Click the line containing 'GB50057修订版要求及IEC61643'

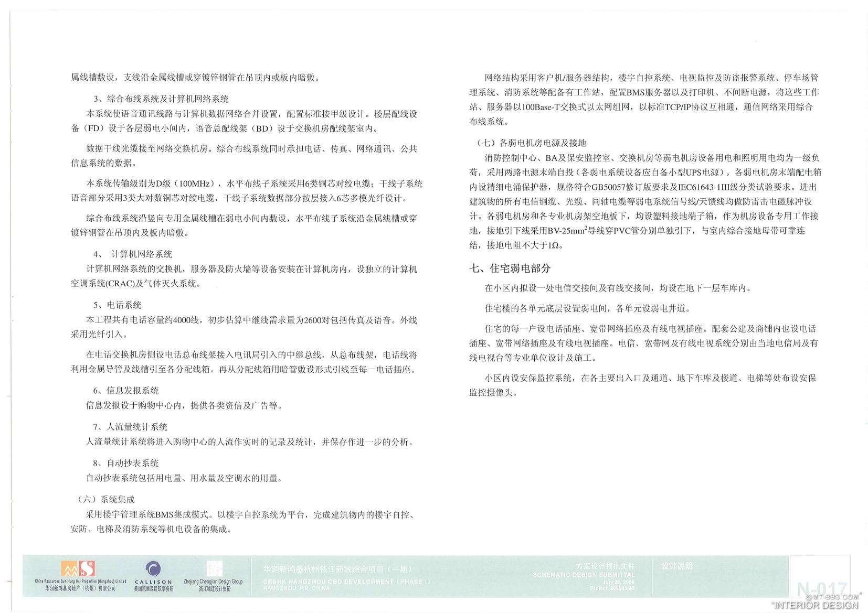643,187
